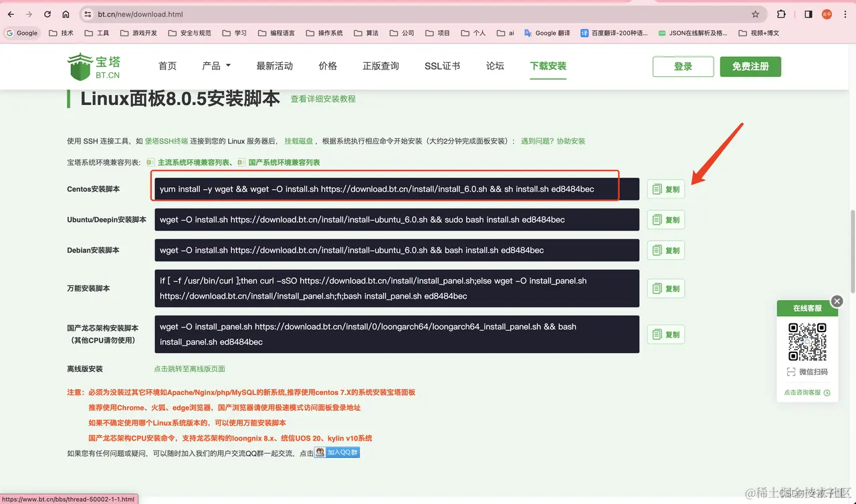Open the browser extensions puzzle icon
The image size is (856, 504).
coord(781,14)
